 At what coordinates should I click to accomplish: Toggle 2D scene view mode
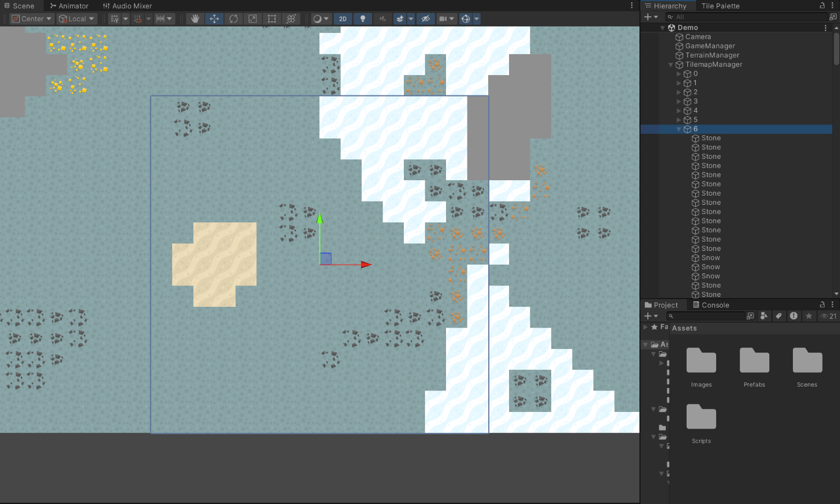pyautogui.click(x=342, y=19)
